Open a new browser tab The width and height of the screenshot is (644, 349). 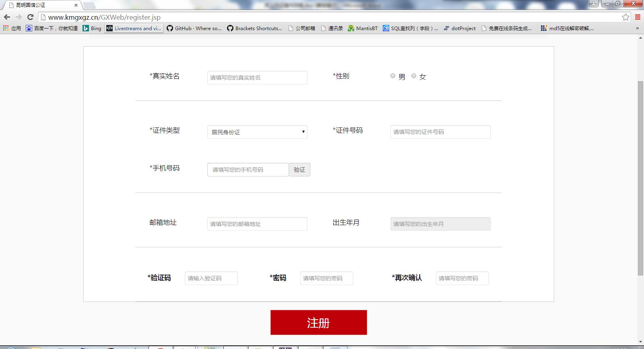(89, 5)
